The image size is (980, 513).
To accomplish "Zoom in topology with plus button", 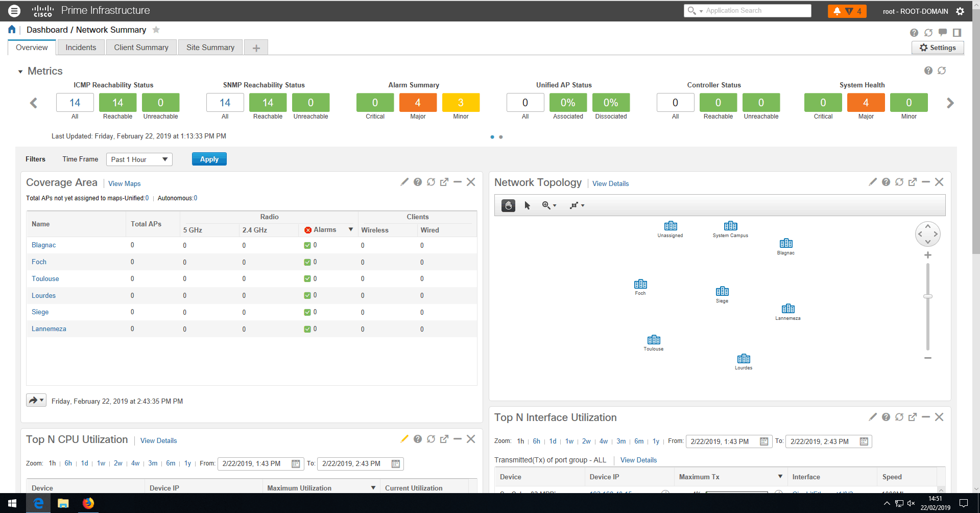I will coord(928,255).
